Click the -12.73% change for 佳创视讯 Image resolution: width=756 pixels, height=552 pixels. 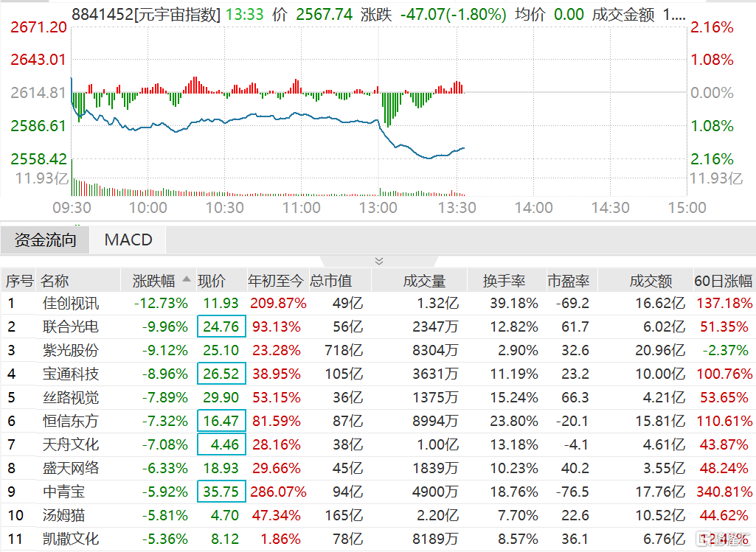coord(161,303)
